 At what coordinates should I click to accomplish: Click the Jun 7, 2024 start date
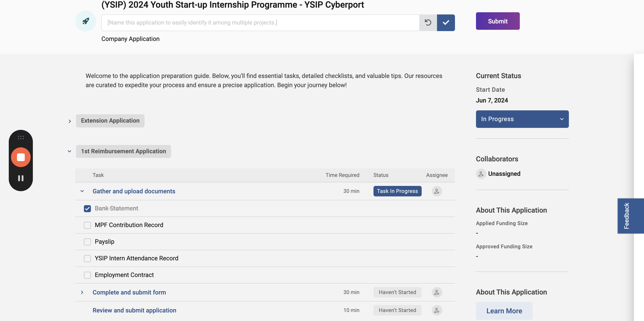pos(492,101)
